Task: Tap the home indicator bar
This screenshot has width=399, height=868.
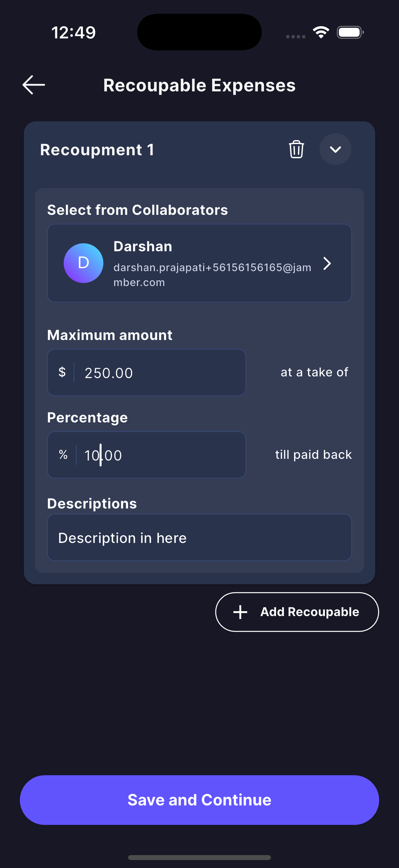Action: tap(199, 857)
